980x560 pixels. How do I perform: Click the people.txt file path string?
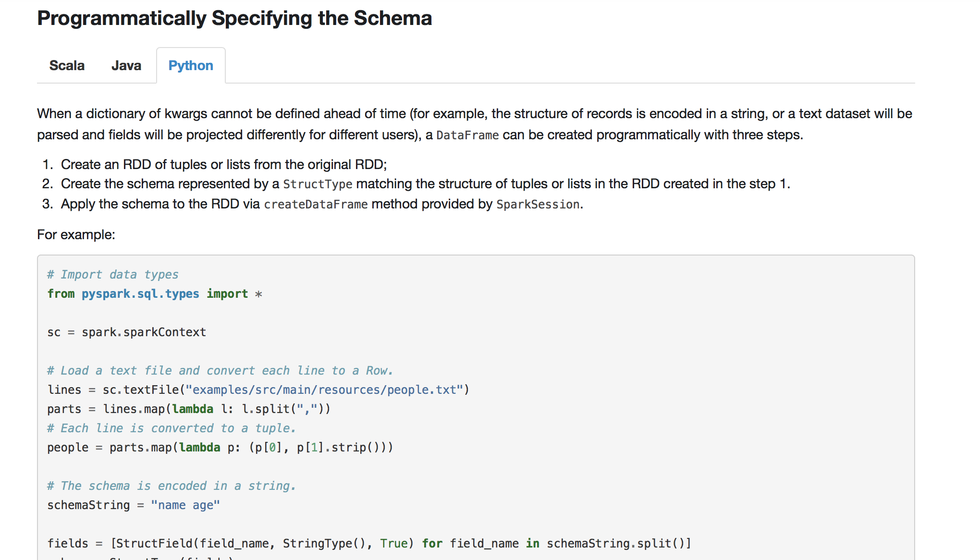click(x=324, y=390)
